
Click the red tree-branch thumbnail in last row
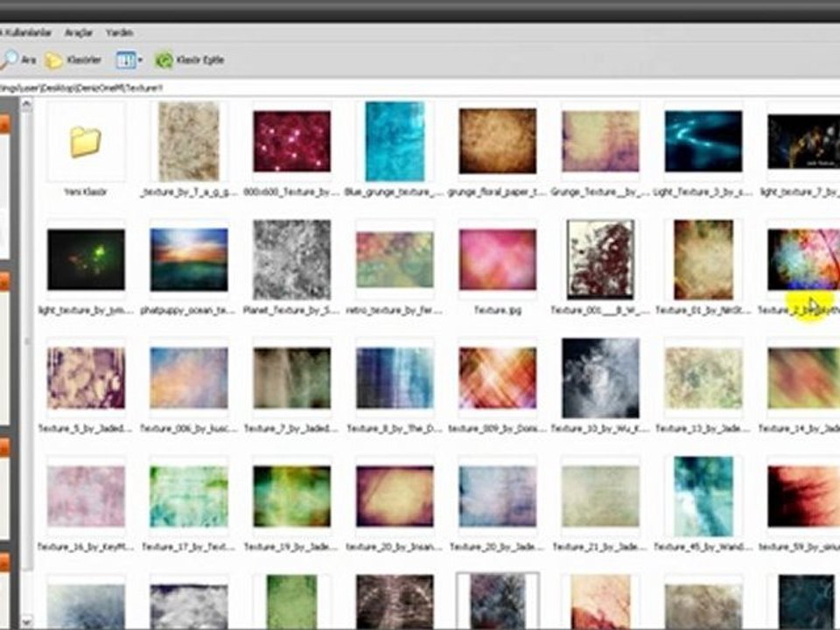[600, 602]
